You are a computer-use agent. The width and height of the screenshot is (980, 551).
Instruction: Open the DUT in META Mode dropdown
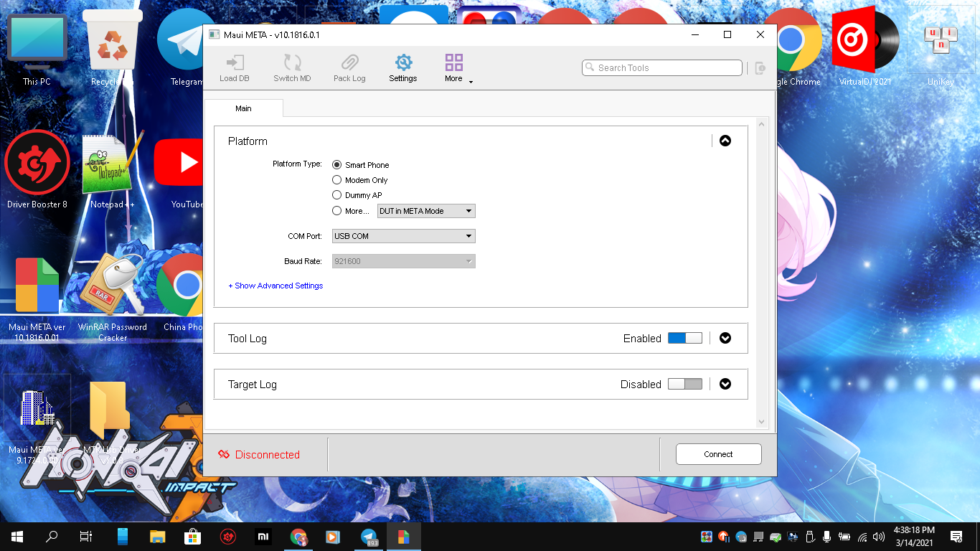[426, 211]
